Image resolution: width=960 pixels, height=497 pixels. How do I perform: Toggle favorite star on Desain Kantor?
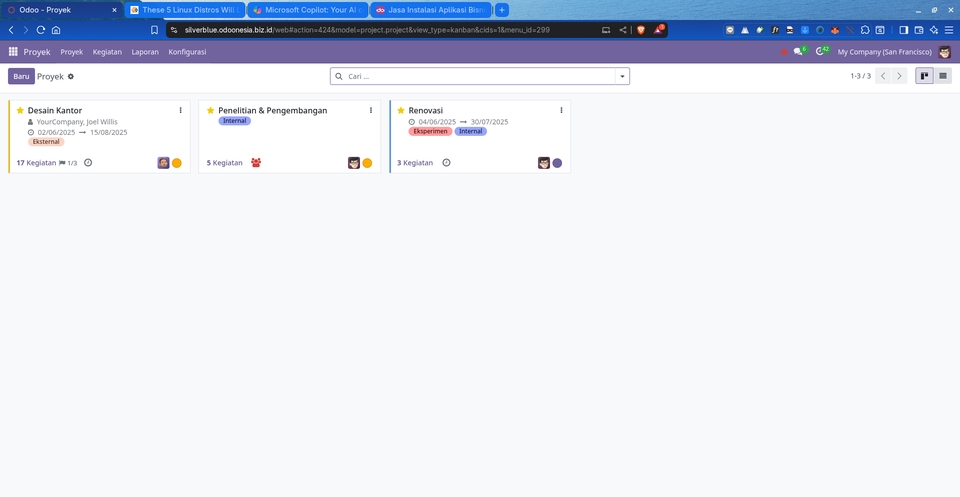coord(20,110)
